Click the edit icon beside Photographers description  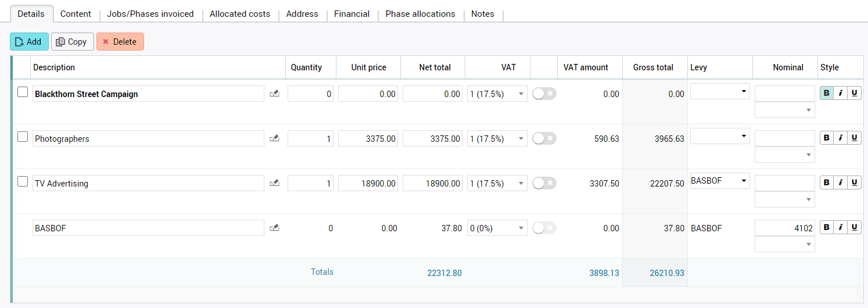point(275,138)
